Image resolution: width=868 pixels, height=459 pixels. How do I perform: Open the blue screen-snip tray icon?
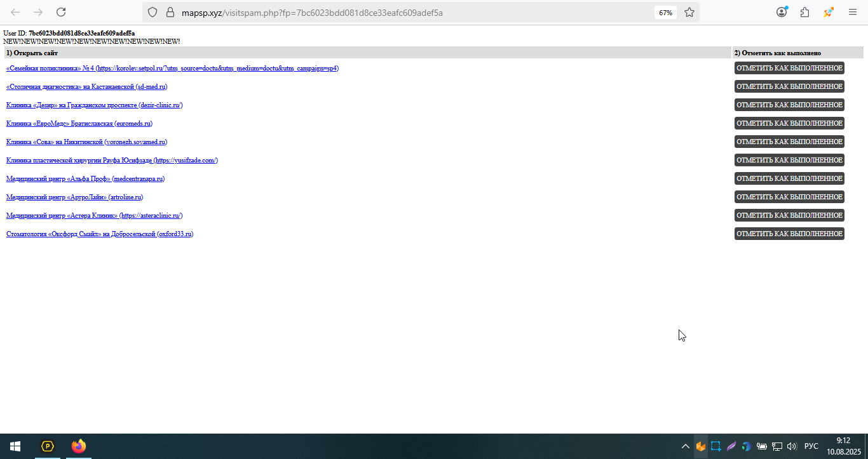coord(715,446)
